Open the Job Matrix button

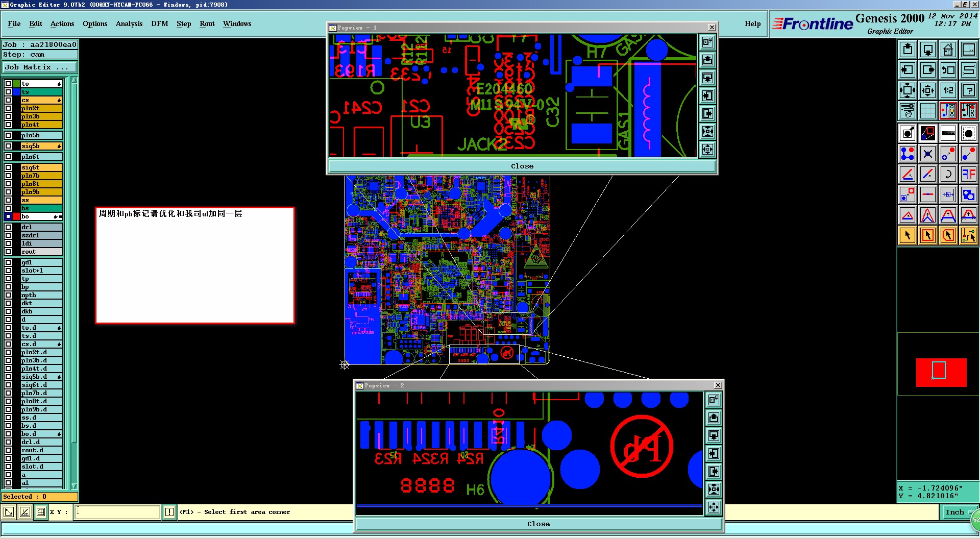(x=40, y=67)
